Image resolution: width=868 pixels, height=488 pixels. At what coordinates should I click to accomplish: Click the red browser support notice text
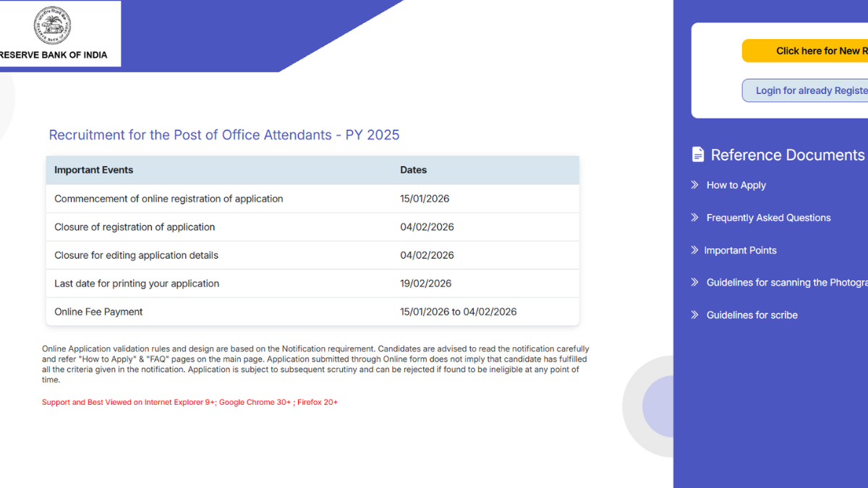190,402
